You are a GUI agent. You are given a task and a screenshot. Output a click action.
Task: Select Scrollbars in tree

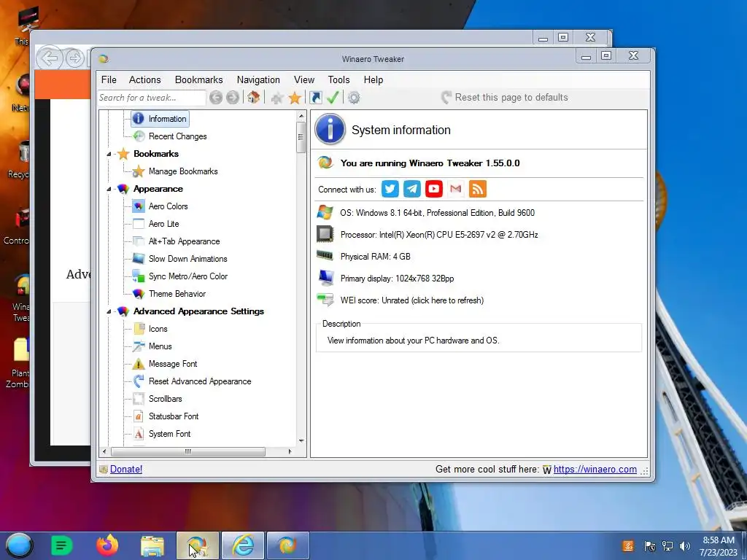166,399
